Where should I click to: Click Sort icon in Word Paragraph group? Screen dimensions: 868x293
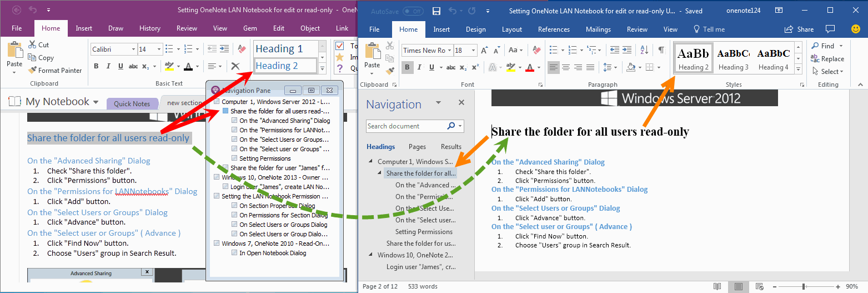[x=644, y=49]
